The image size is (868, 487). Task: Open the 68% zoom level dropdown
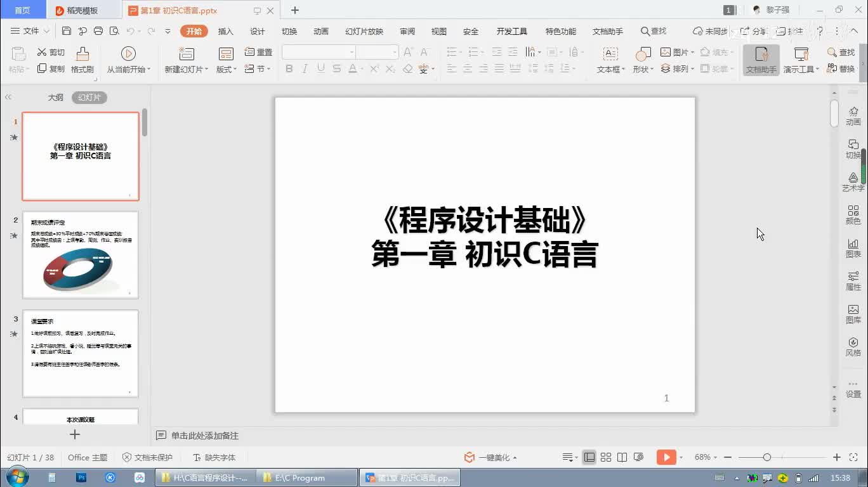(706, 457)
